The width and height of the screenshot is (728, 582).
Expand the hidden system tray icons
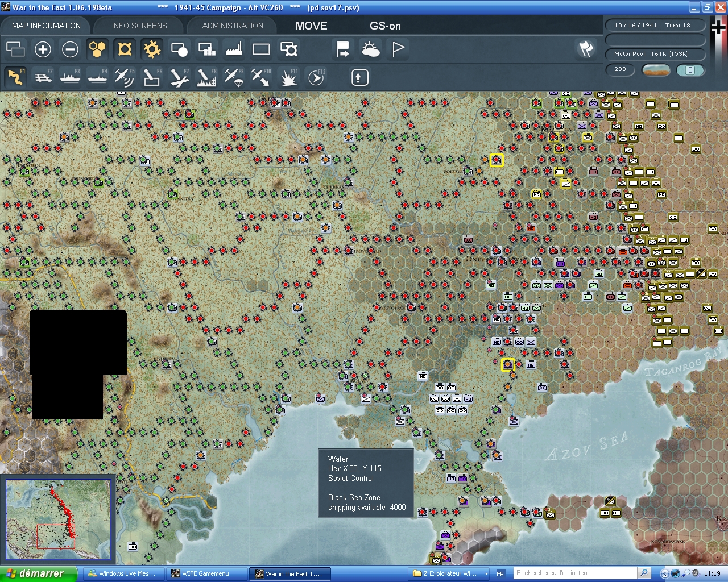pyautogui.click(x=664, y=573)
